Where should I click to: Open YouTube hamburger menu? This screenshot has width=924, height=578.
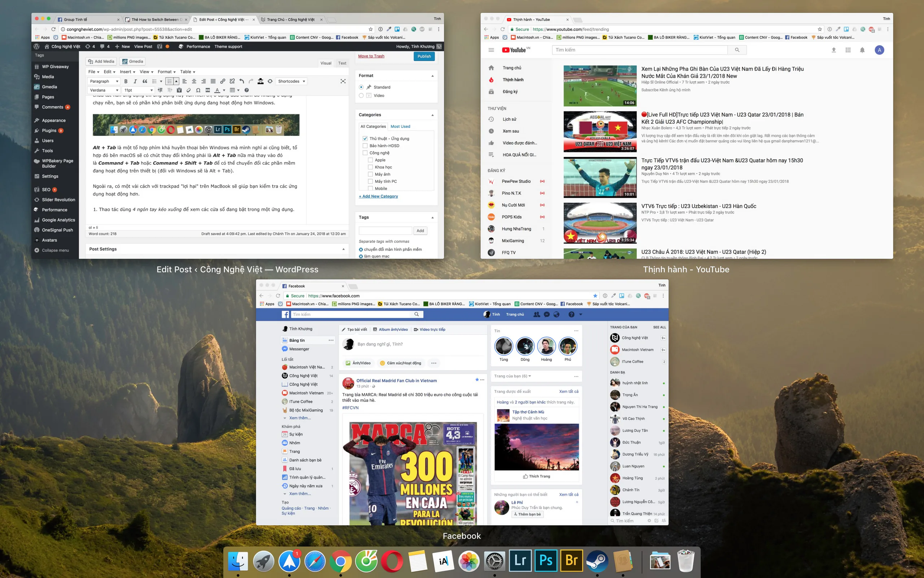[x=491, y=50]
